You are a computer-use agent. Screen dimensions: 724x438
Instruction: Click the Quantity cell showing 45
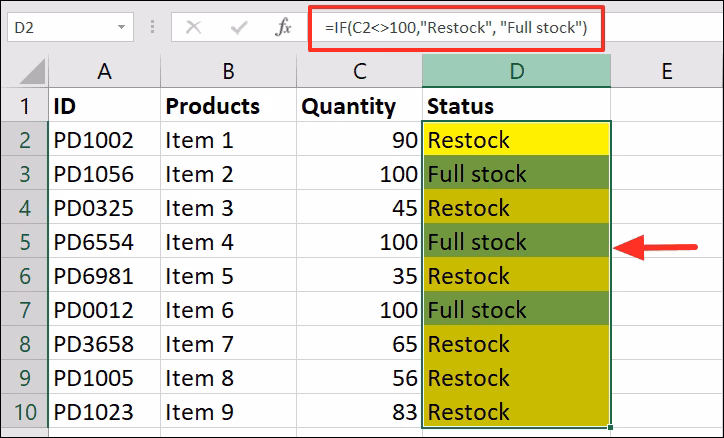point(360,208)
